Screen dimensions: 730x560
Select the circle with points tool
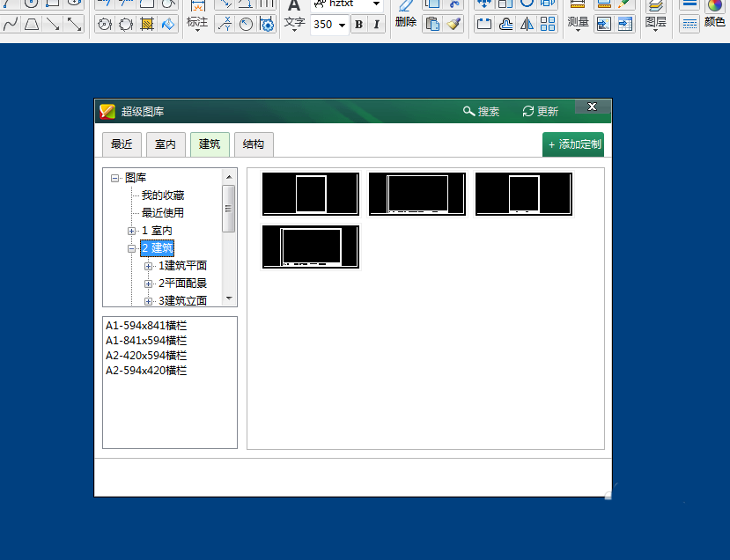coord(105,24)
